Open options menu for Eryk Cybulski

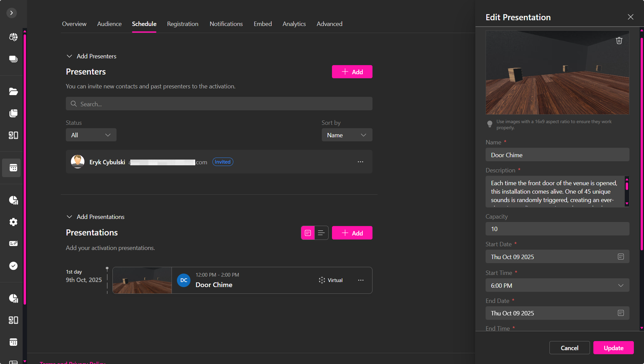point(360,162)
